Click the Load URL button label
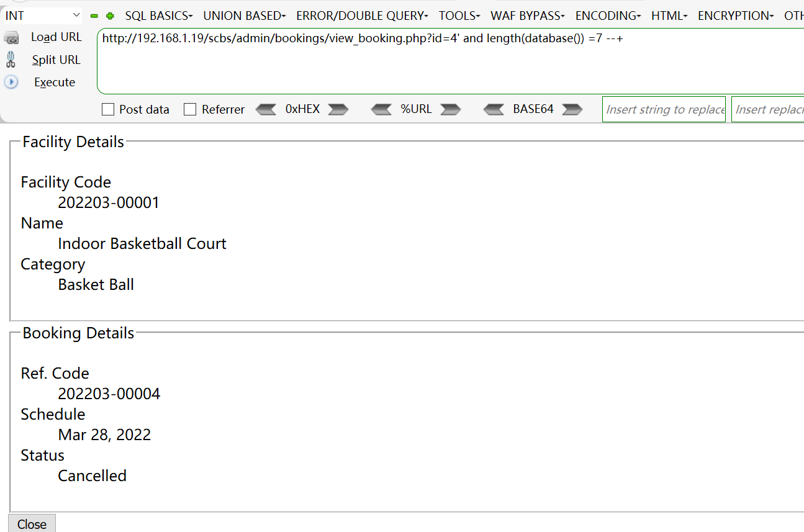The height and width of the screenshot is (532, 804). click(56, 37)
